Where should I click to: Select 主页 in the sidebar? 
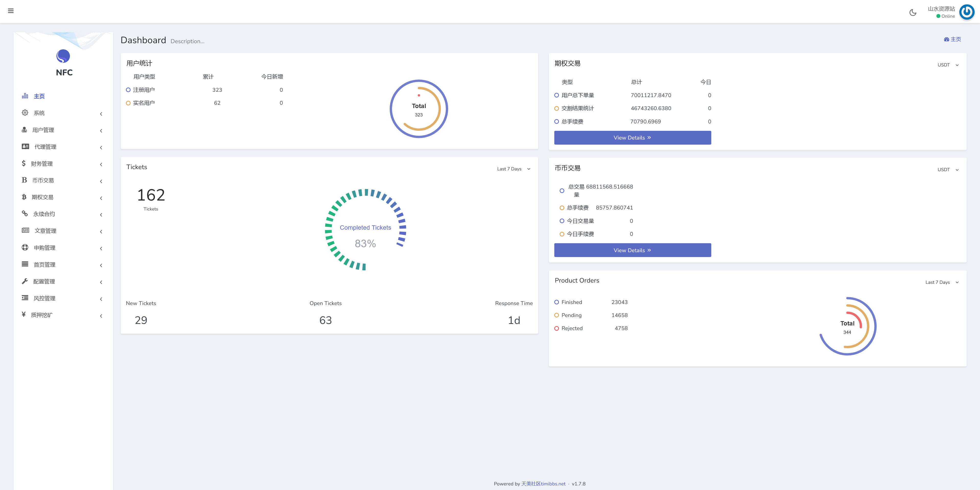point(39,96)
